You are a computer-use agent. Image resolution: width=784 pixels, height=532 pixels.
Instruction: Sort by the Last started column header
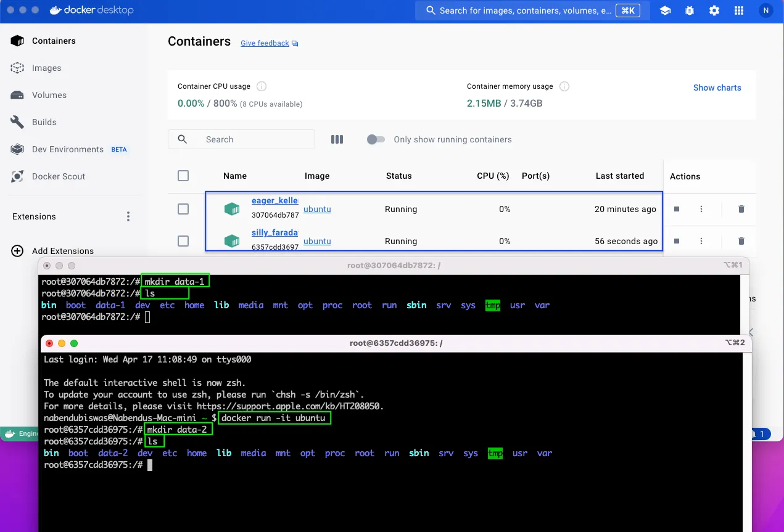pyautogui.click(x=620, y=176)
